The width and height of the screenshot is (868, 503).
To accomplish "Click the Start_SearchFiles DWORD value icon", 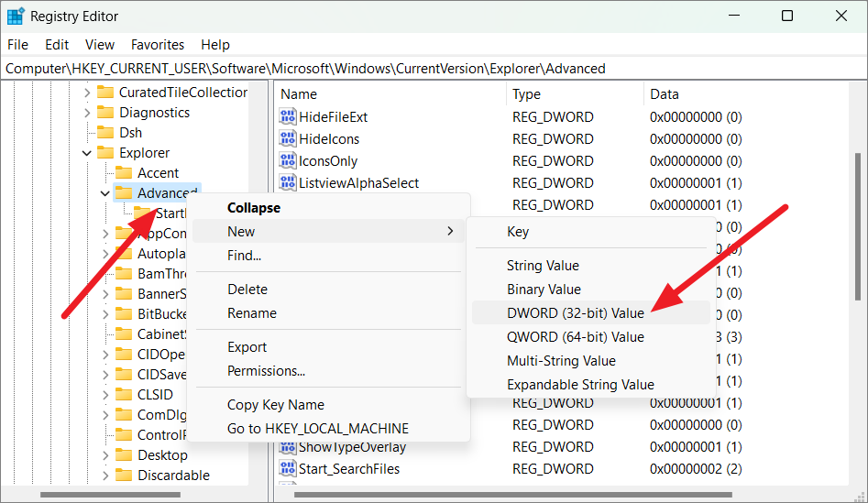I will [x=287, y=469].
